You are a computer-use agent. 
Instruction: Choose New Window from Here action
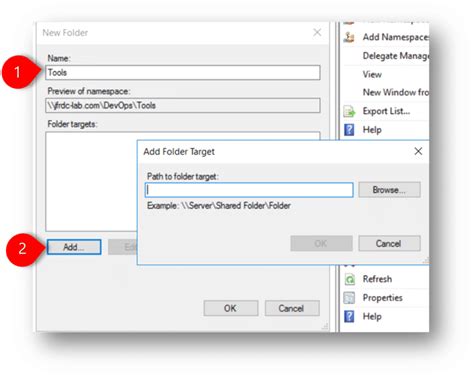pyautogui.click(x=396, y=92)
